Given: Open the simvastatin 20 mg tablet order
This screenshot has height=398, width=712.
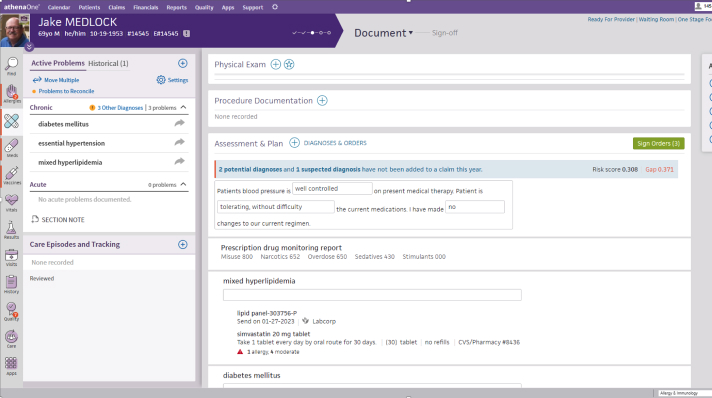Looking at the screenshot, I should pyautogui.click(x=273, y=334).
